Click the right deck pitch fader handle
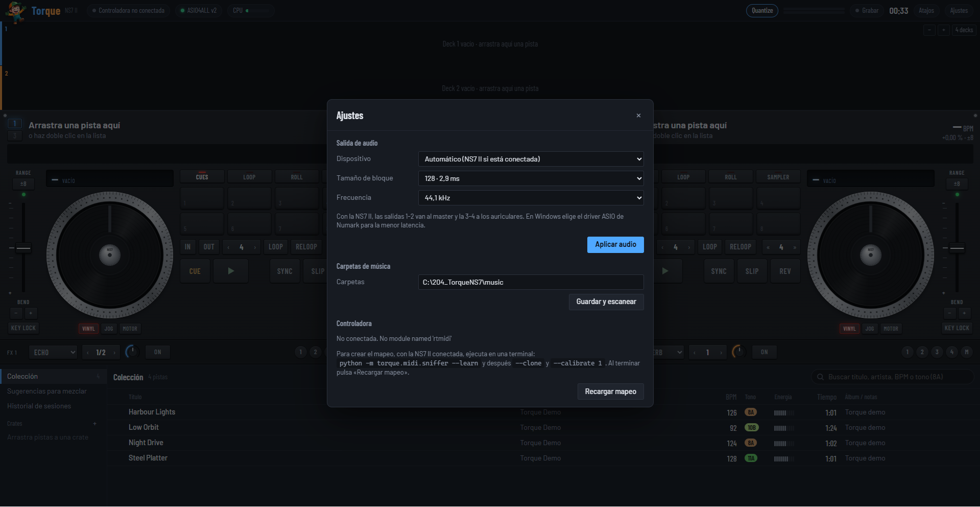 pyautogui.click(x=957, y=248)
